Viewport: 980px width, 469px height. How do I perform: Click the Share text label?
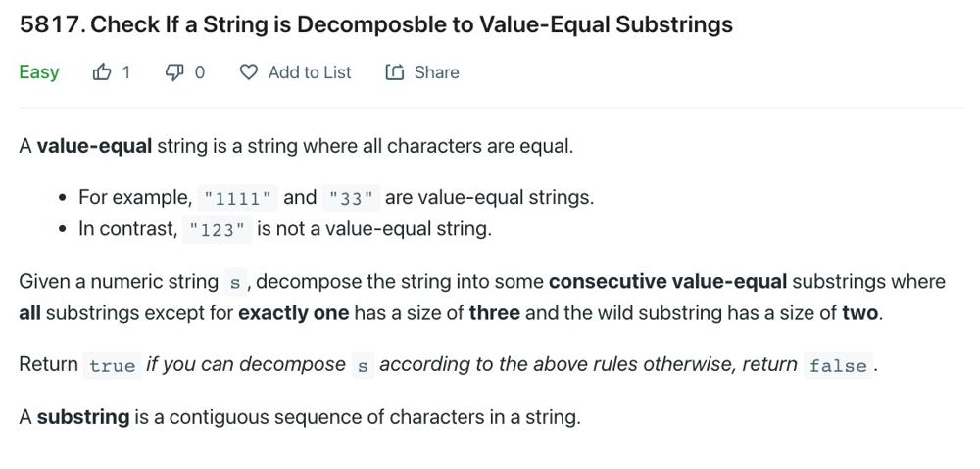click(x=436, y=72)
